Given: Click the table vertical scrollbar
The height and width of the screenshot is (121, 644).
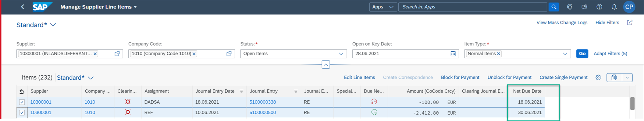Looking at the screenshot, I should [632, 103].
